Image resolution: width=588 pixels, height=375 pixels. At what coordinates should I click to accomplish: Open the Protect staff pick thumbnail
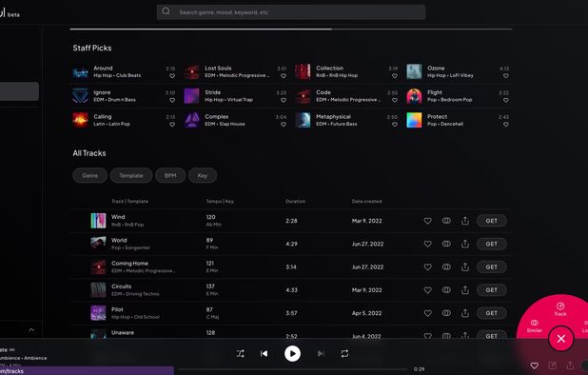414,120
